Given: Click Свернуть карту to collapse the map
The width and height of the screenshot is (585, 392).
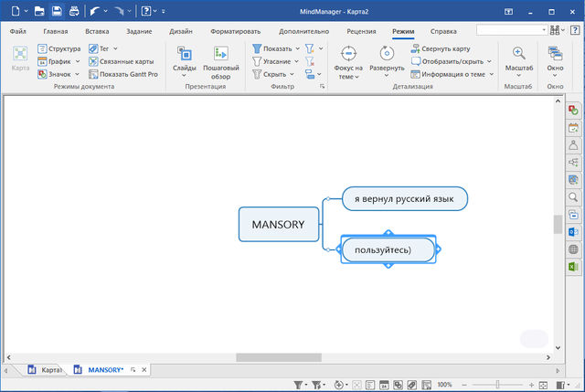Looking at the screenshot, I should [441, 48].
